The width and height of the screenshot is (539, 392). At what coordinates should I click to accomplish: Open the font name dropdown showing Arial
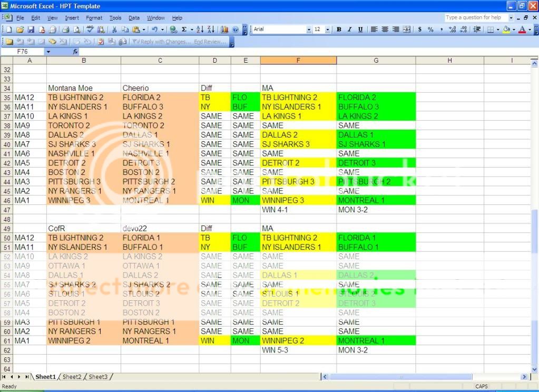308,30
